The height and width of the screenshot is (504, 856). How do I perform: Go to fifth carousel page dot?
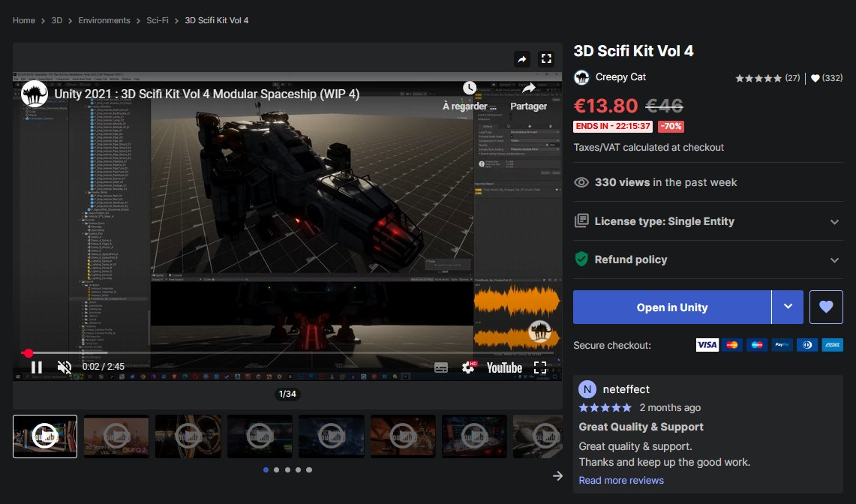(309, 469)
